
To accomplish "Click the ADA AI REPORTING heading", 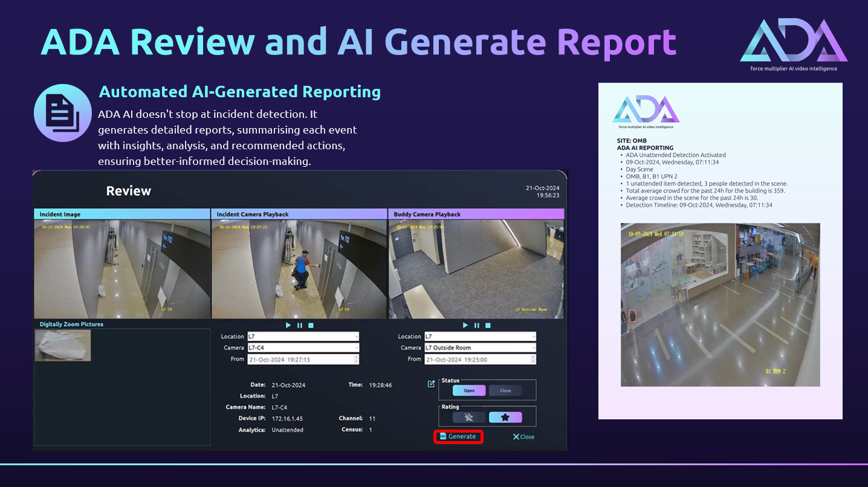I will tap(645, 147).
